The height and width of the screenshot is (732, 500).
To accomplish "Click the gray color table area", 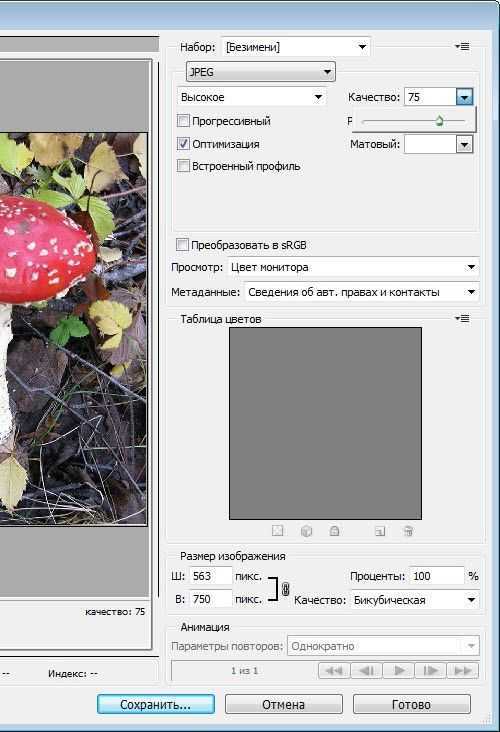I will click(325, 423).
